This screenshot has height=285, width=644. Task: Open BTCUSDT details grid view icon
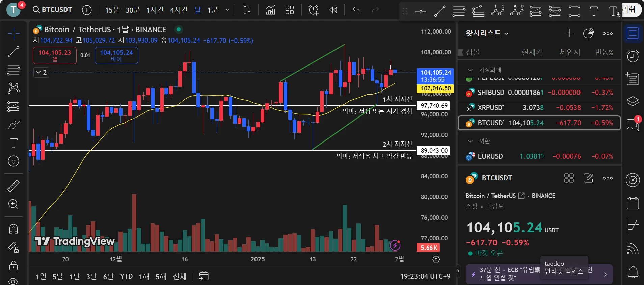click(x=569, y=178)
